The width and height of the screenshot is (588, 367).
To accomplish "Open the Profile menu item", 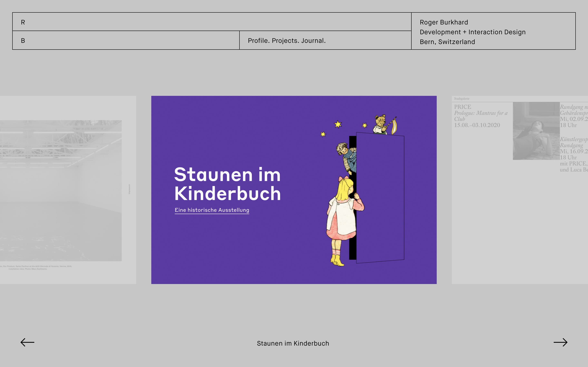I will [258, 41].
